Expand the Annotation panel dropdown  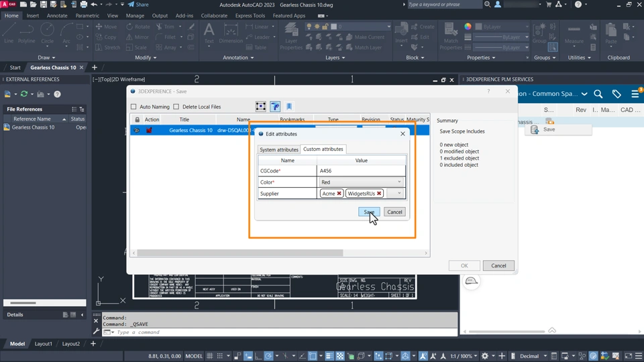[238, 58]
